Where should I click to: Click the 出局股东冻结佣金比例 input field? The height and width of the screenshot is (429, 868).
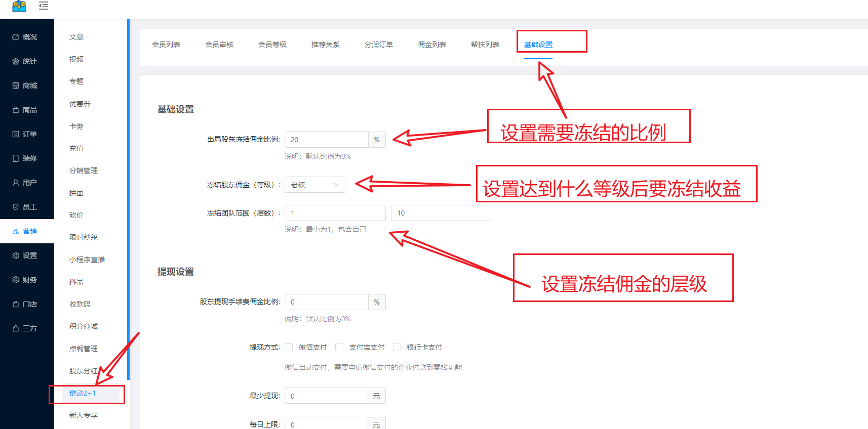click(326, 140)
